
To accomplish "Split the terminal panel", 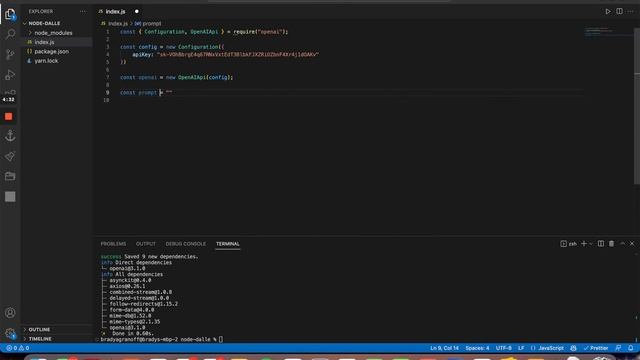I will 601,244.
